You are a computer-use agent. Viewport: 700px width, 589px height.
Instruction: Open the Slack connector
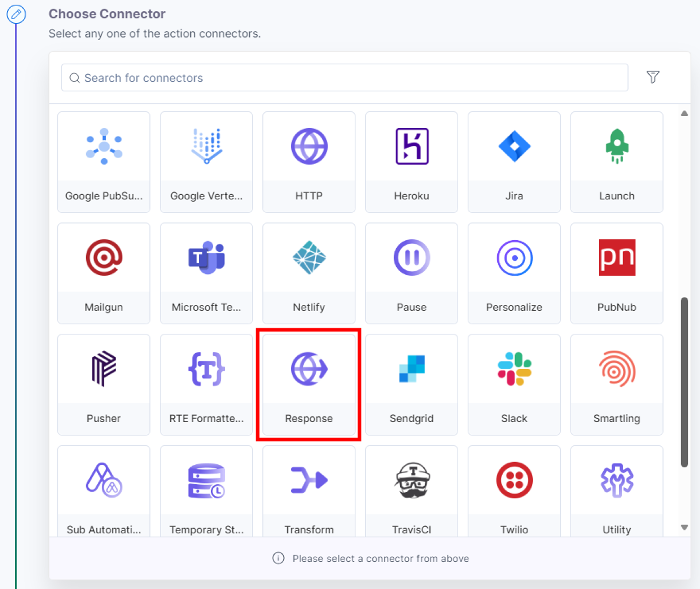(x=514, y=384)
